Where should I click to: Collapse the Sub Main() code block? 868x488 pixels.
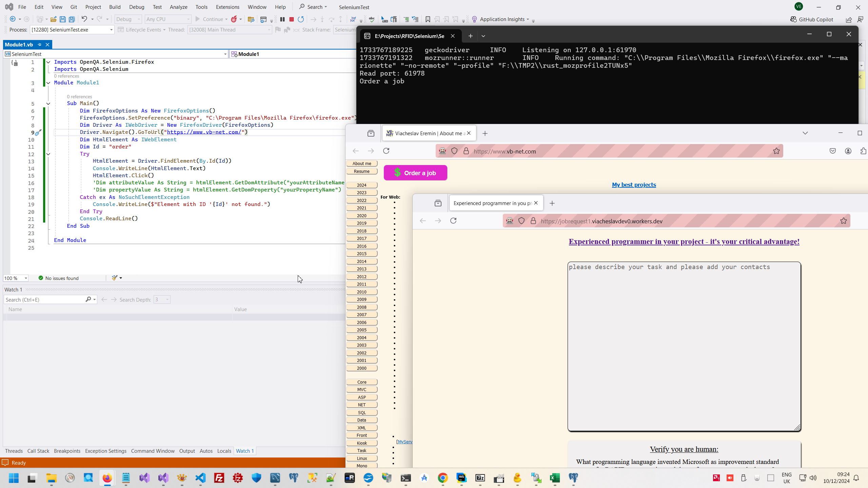(x=48, y=103)
